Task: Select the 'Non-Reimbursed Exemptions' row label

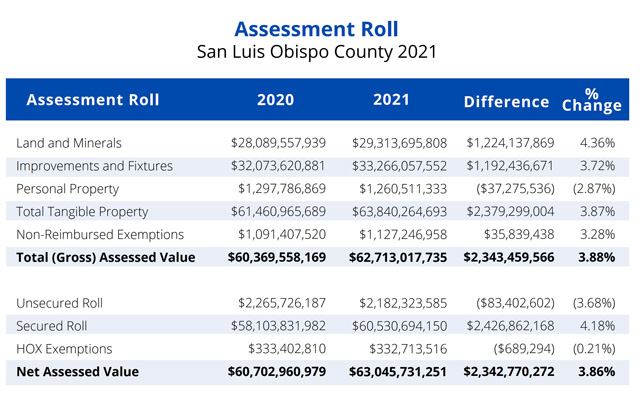Action: 100,235
